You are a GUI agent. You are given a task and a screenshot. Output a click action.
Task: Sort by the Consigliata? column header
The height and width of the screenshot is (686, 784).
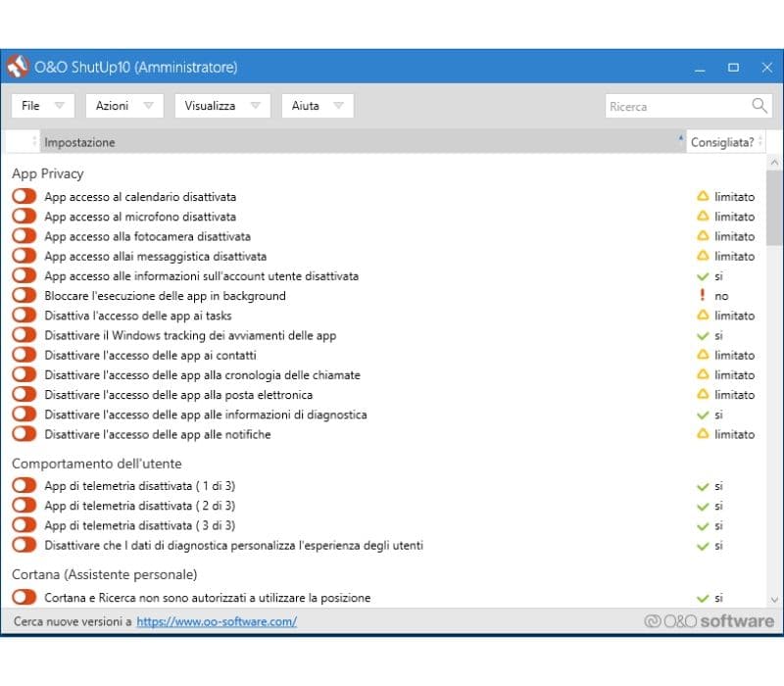[725, 142]
